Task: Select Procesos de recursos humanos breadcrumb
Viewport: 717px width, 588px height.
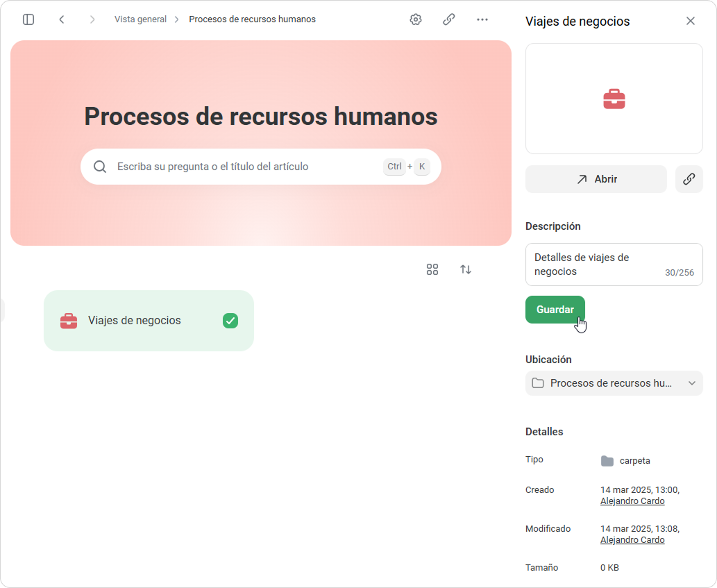Action: (x=252, y=19)
